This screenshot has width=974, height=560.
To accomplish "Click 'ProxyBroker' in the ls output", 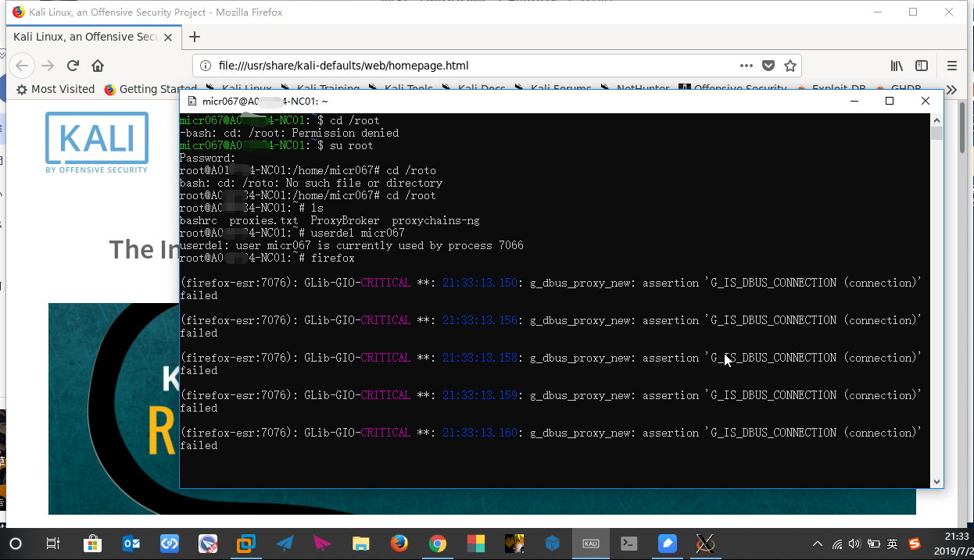I will point(345,220).
